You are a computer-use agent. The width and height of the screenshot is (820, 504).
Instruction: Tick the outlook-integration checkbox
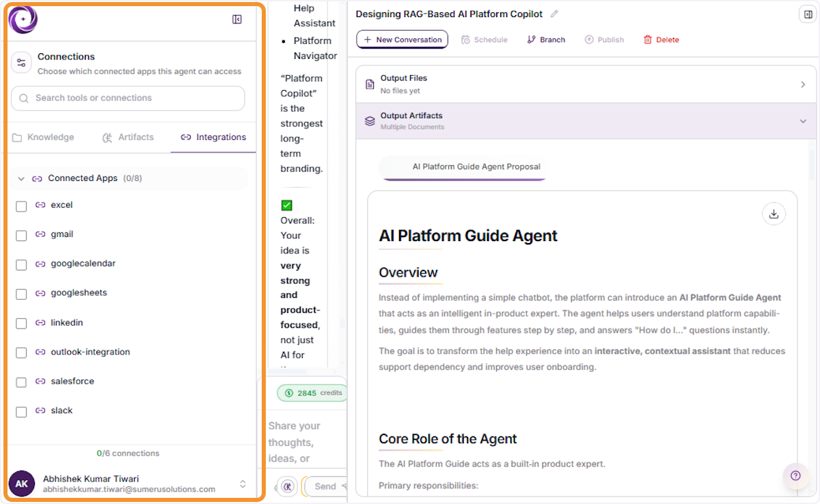coord(21,353)
